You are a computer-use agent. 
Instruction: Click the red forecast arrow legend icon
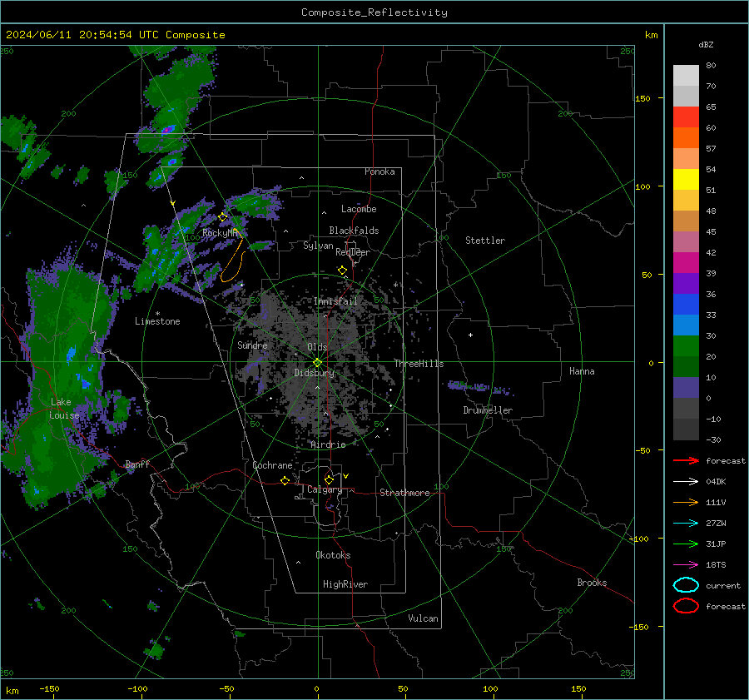coord(686,460)
